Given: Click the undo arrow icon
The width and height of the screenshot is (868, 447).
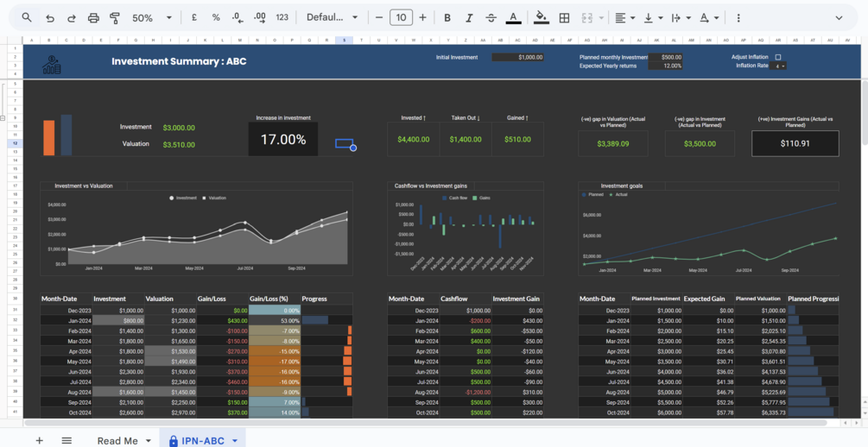Looking at the screenshot, I should [x=50, y=18].
